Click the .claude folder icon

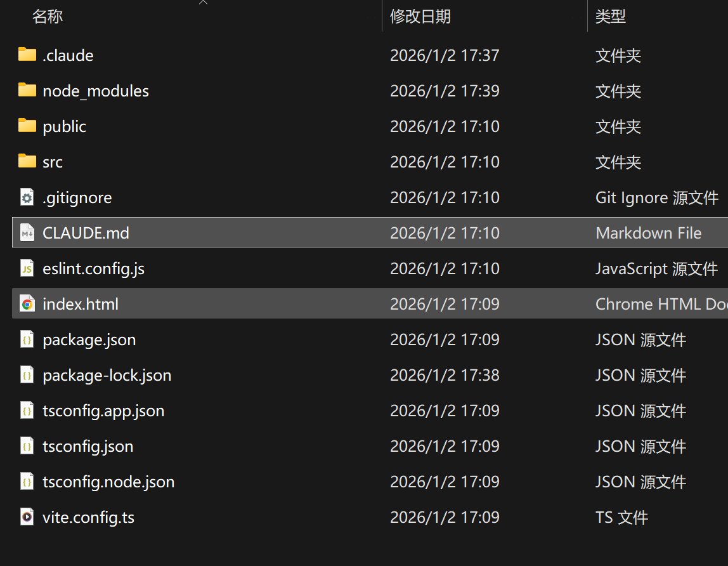coord(27,55)
